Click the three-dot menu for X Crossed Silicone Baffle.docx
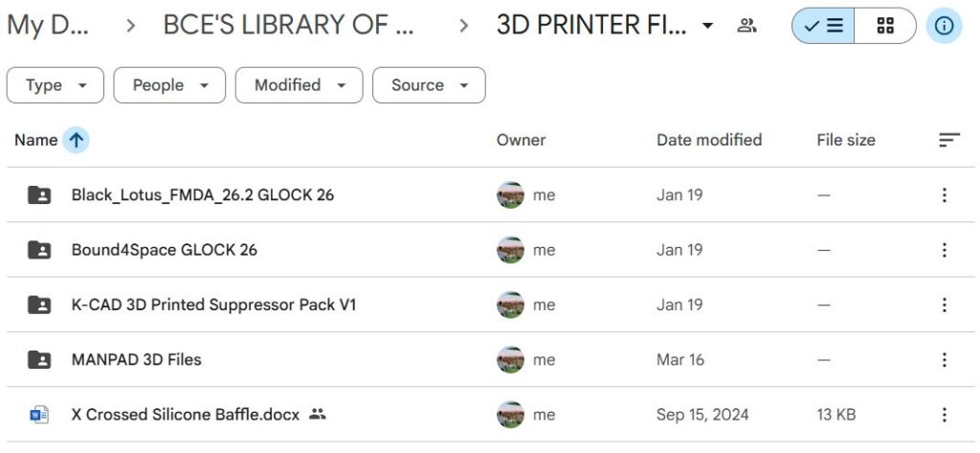The image size is (980, 453). 944,415
